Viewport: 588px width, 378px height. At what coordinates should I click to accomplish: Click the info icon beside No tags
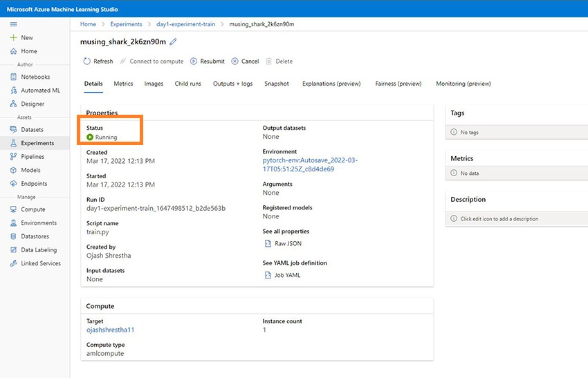tap(454, 132)
